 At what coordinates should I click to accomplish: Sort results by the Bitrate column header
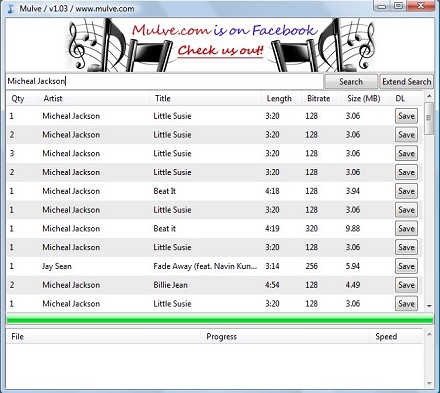point(319,99)
